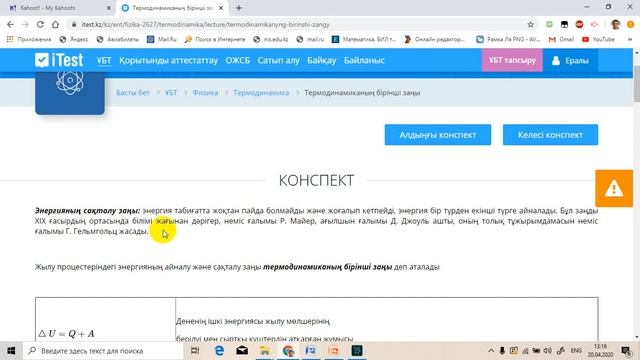Switch the ENG input language indicator
This screenshot has width=640, height=360.
pyautogui.click(x=576, y=351)
